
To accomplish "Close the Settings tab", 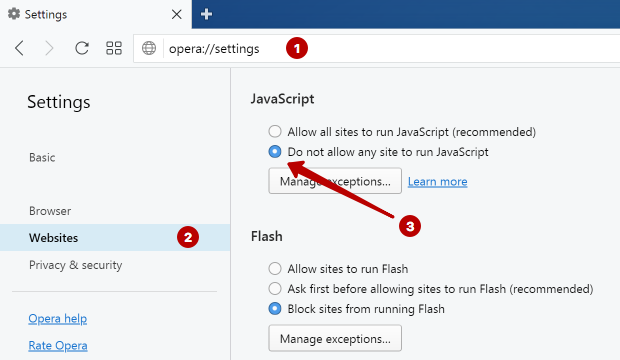I will 176,15.
